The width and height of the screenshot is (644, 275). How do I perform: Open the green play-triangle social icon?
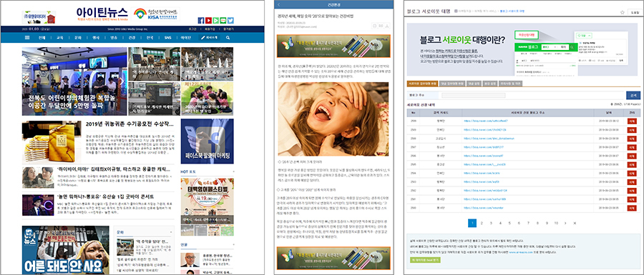pyautogui.click(x=215, y=21)
